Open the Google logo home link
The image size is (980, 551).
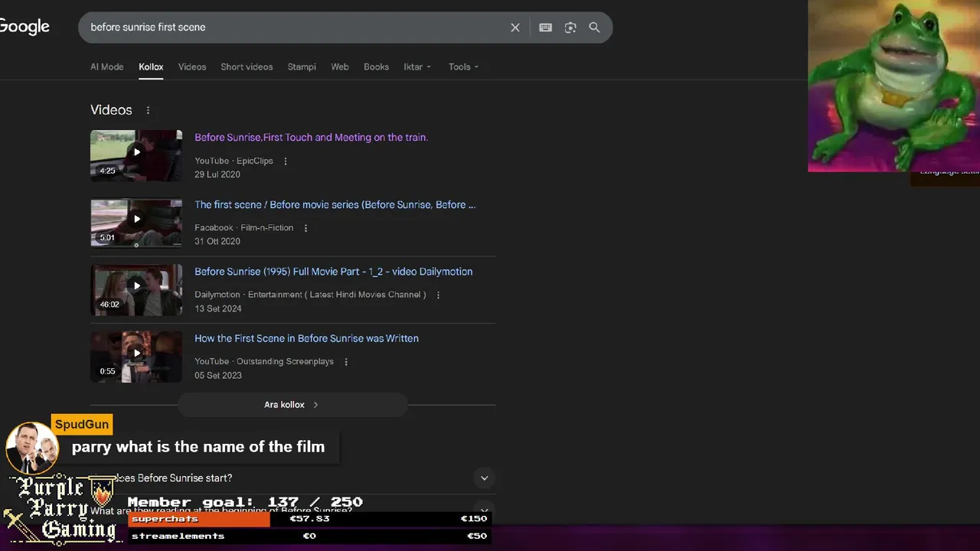pyautogui.click(x=24, y=27)
